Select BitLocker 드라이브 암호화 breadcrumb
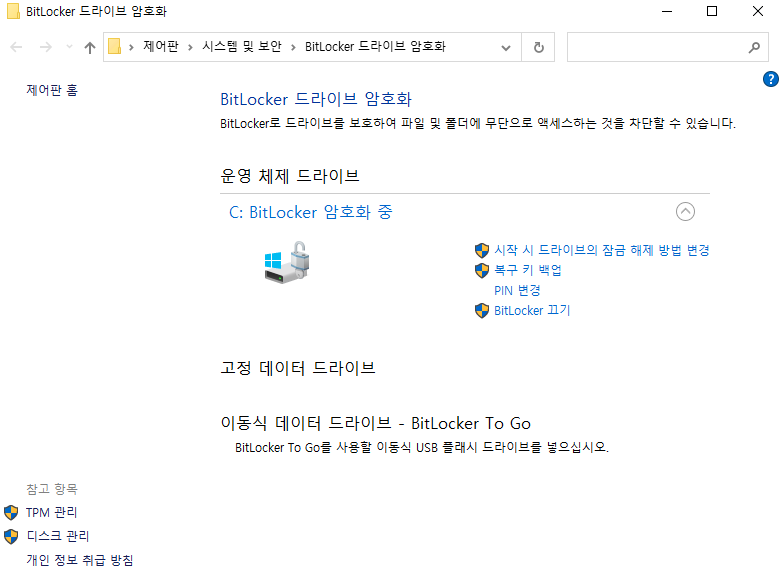The width and height of the screenshot is (780, 583). (x=375, y=46)
